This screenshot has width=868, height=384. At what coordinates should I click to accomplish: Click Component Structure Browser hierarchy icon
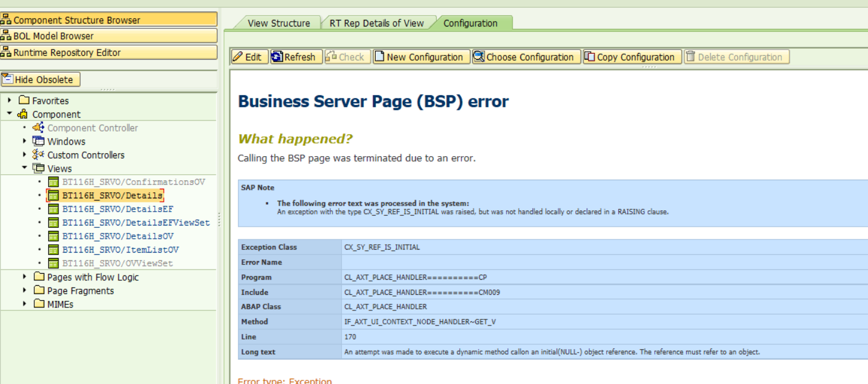(x=6, y=20)
